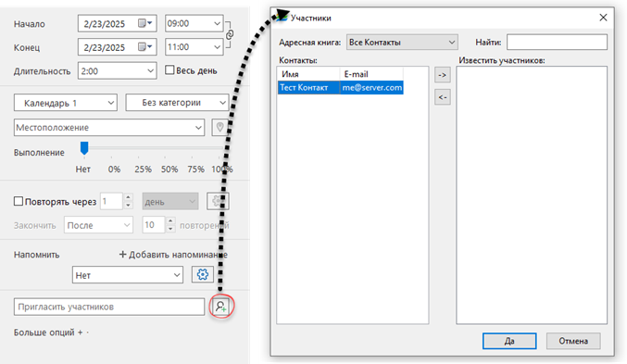Image resolution: width=627 pixels, height=364 pixels.
Task: Enable the All day (Весь день) checkbox
Action: click(x=169, y=70)
